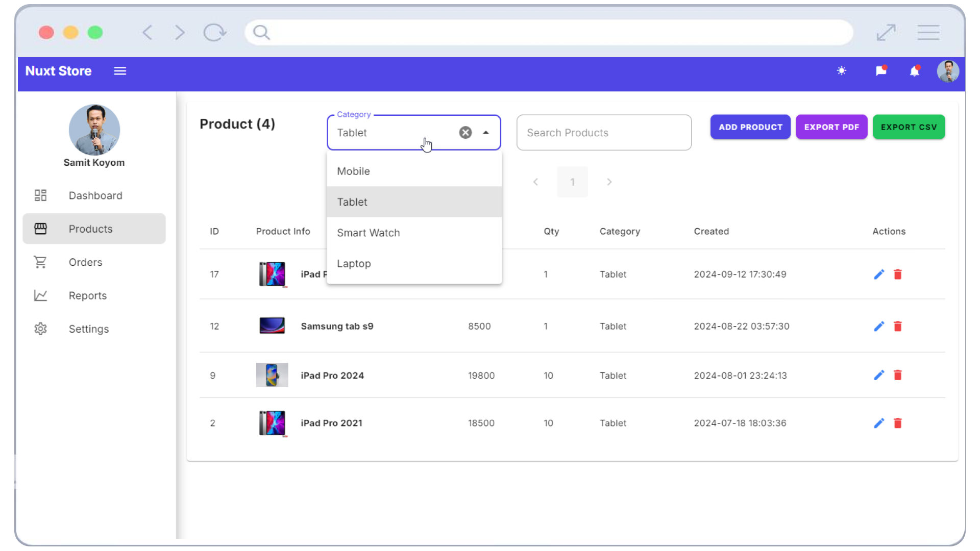
Task: Click the browser address bar field
Action: (549, 33)
